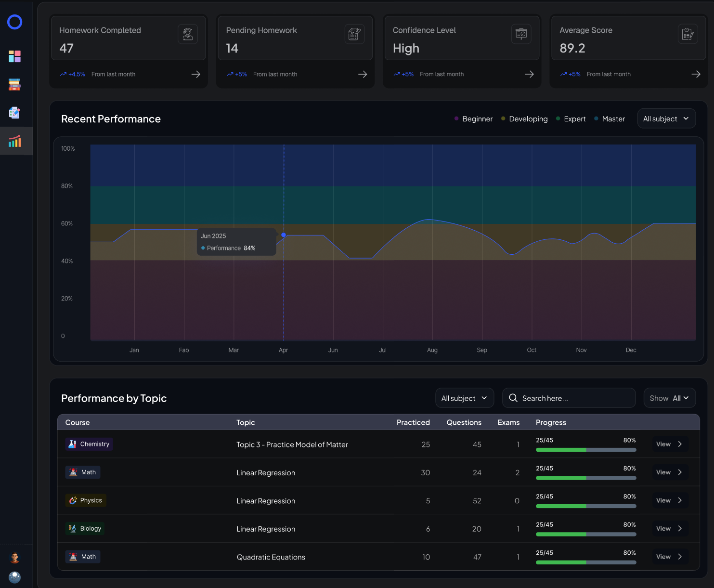This screenshot has width=714, height=588.
Task: Click the Physics row progress bar
Action: pyautogui.click(x=586, y=506)
